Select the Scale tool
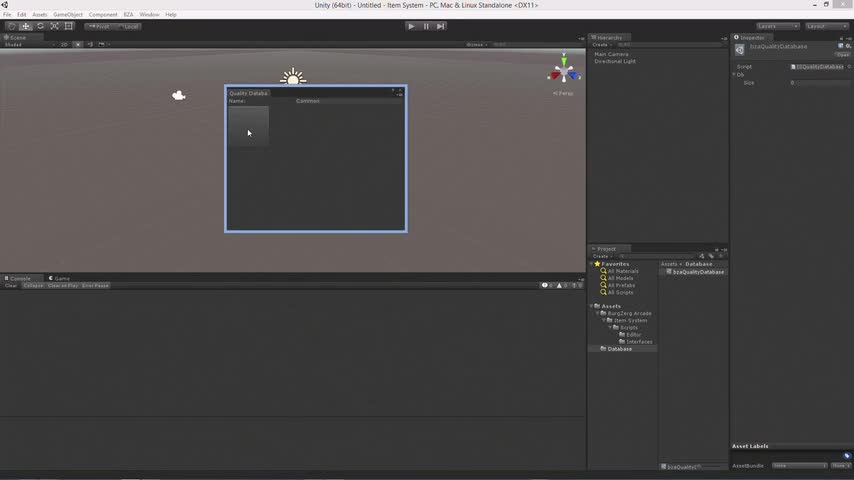854x480 pixels. coord(54,26)
